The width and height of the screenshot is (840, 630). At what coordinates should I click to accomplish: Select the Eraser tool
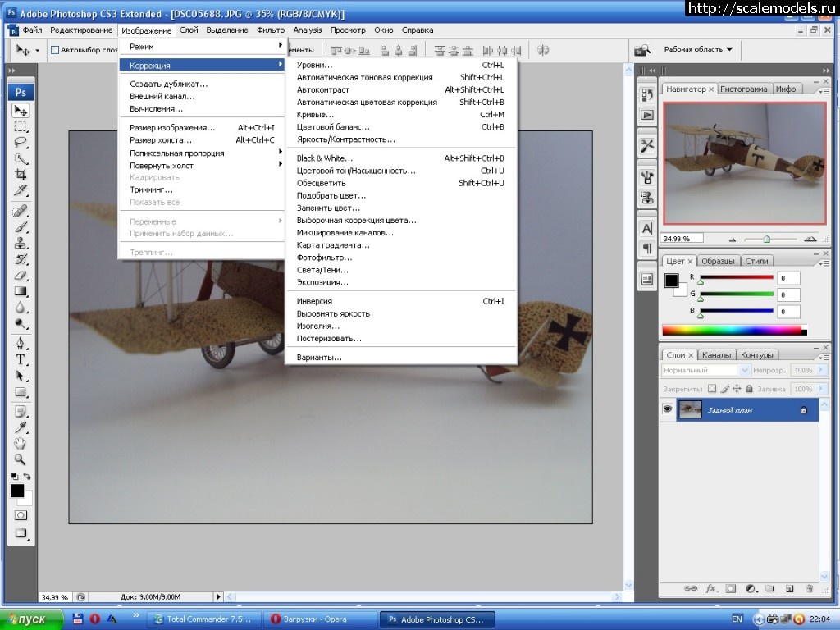click(x=21, y=276)
